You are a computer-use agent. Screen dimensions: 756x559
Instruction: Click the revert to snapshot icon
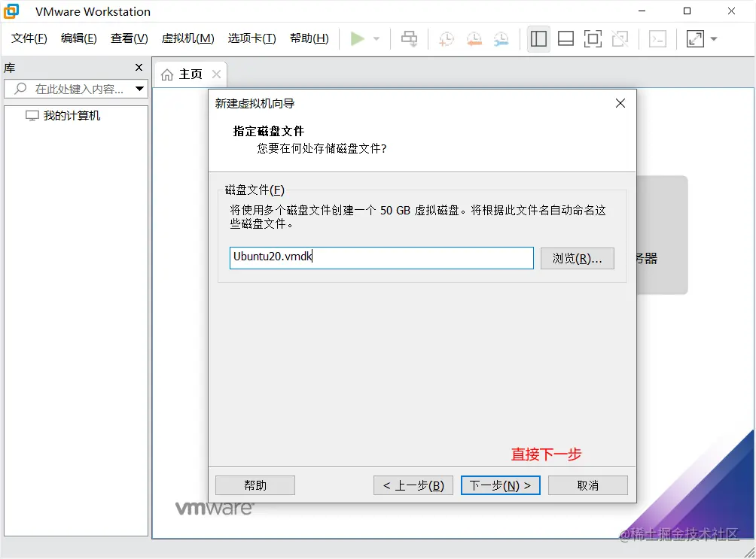click(474, 38)
